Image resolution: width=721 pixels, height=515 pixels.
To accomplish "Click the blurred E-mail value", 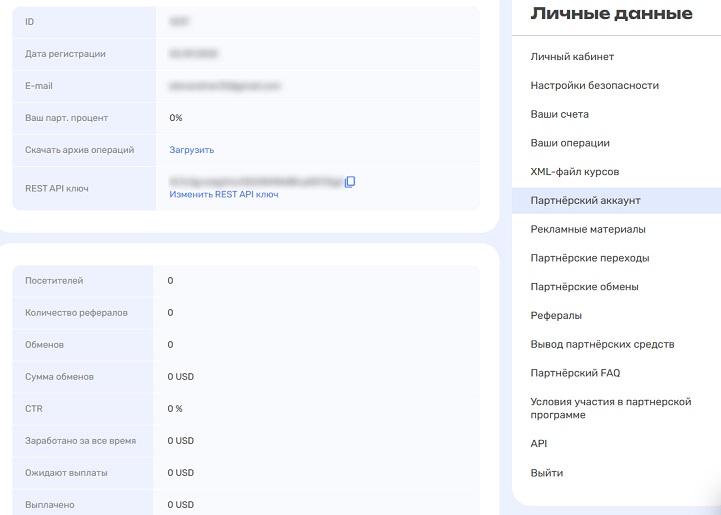I will pos(225,86).
